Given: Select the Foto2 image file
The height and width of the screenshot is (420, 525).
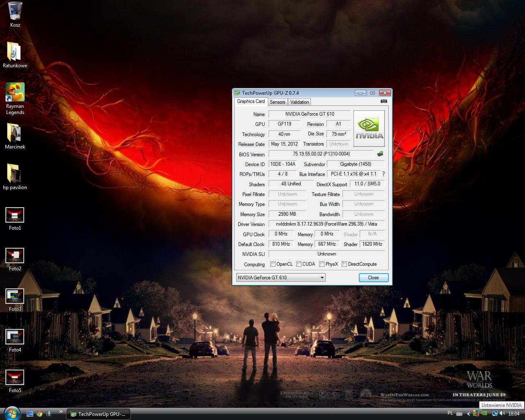Looking at the screenshot, I should point(15,260).
